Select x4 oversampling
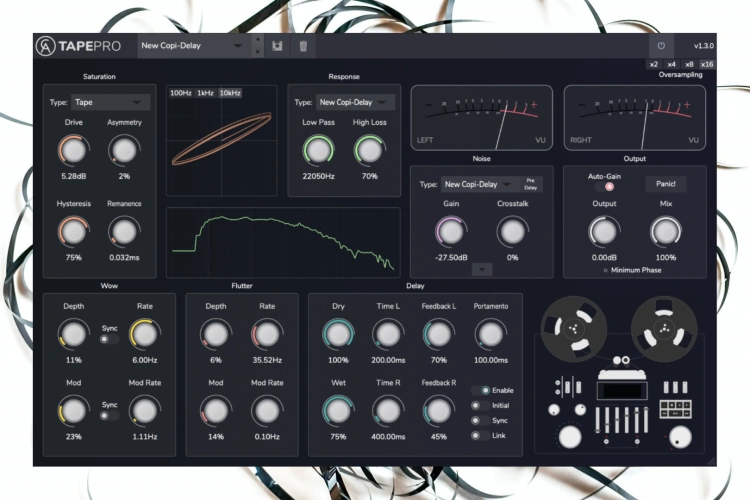Image resolution: width=750 pixels, height=500 pixels. [672, 64]
